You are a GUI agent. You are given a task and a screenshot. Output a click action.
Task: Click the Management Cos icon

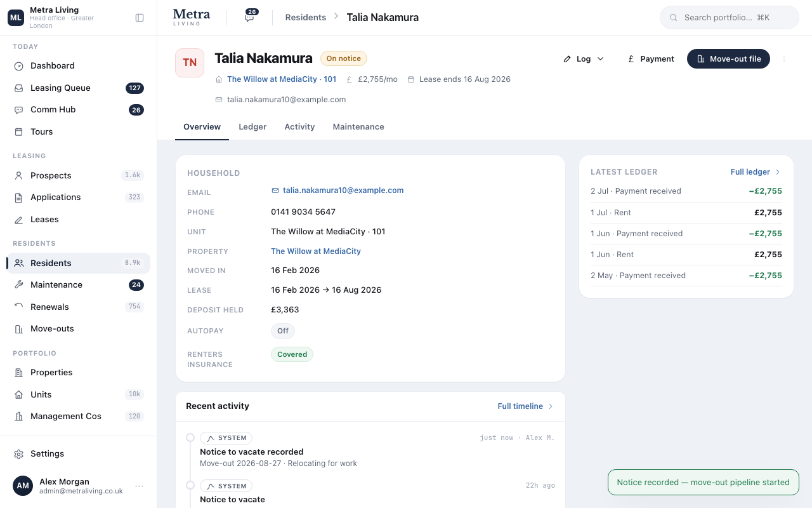click(x=19, y=417)
